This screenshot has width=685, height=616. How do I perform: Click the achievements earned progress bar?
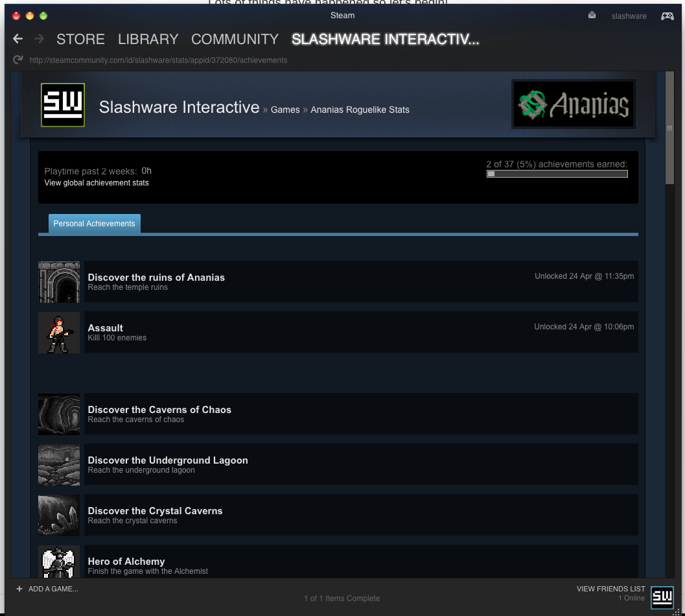(557, 174)
